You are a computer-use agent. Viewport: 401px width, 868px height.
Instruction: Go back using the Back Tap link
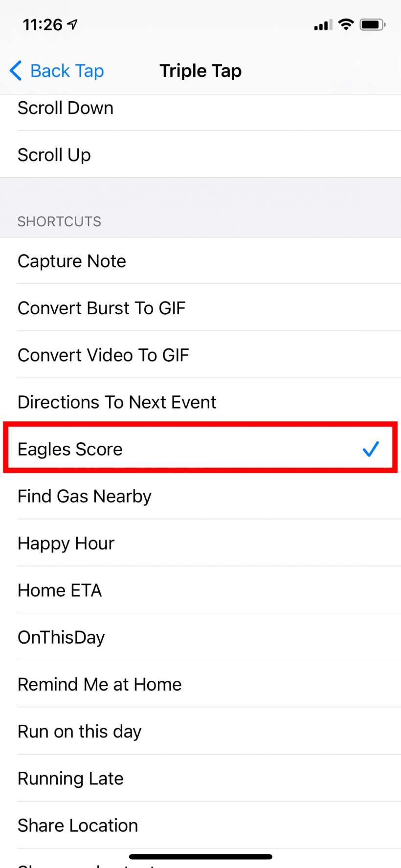coord(67,71)
